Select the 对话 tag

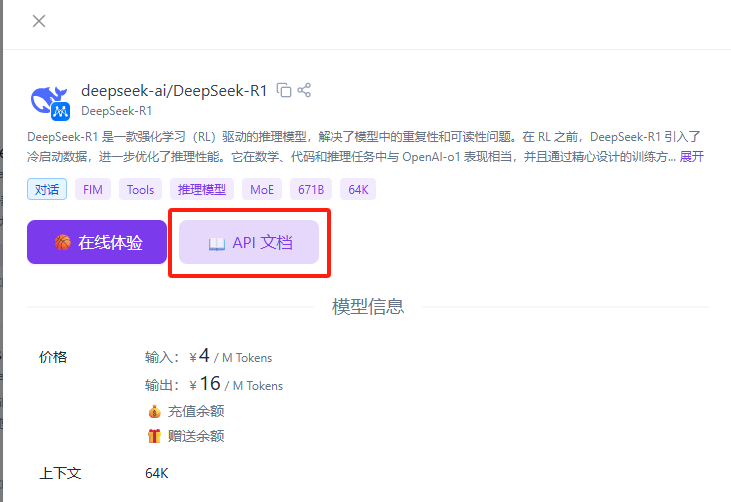tap(47, 189)
